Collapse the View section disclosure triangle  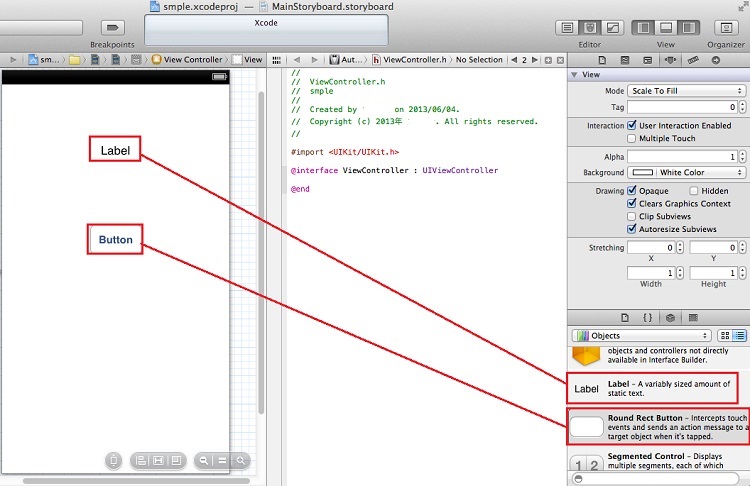pos(573,75)
